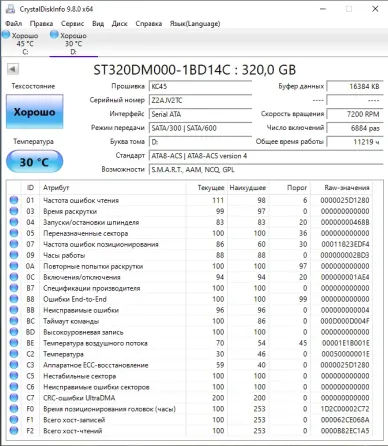Screen dimensions: 388x446
Task: Click status icon for C3 Аппаратное ECC-восстановление
Action: click(x=14, y=365)
